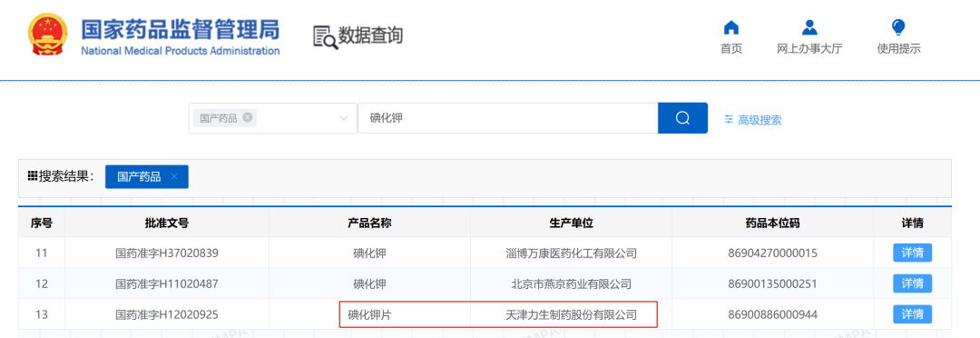Viewport: 980px width, 338px height.
Task: Open the 首页 home icon
Action: pos(730,27)
